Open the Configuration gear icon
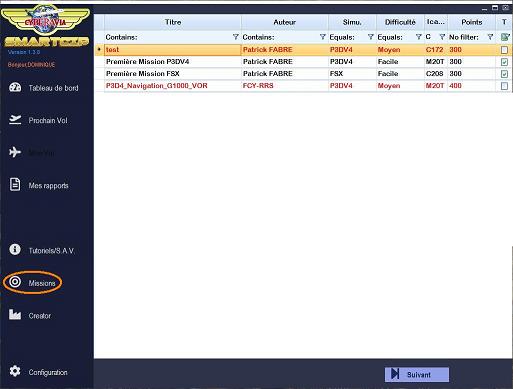Screen dimensions: 513x389 tap(15, 371)
